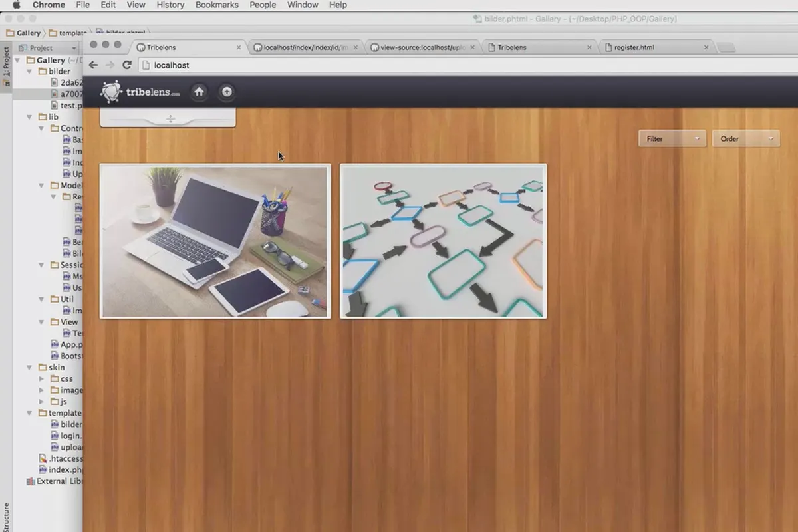The height and width of the screenshot is (532, 798).
Task: Go back with browser back arrow
Action: (93, 65)
